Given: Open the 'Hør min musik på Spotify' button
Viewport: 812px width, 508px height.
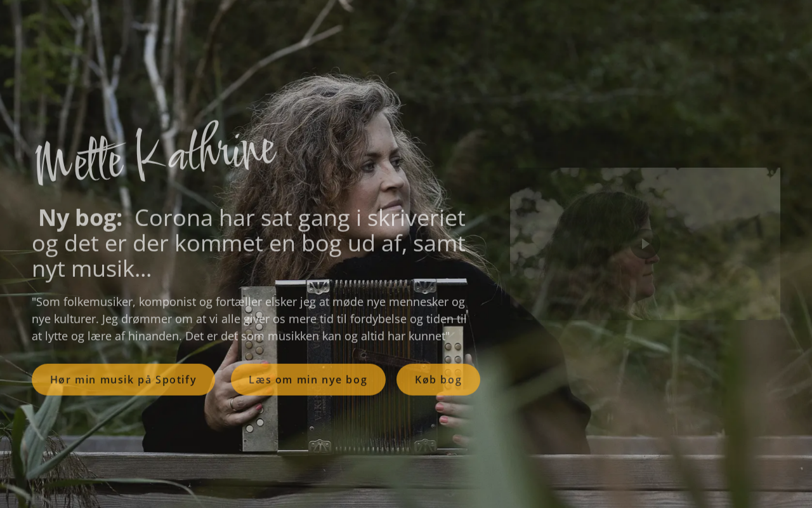Looking at the screenshot, I should [x=123, y=380].
